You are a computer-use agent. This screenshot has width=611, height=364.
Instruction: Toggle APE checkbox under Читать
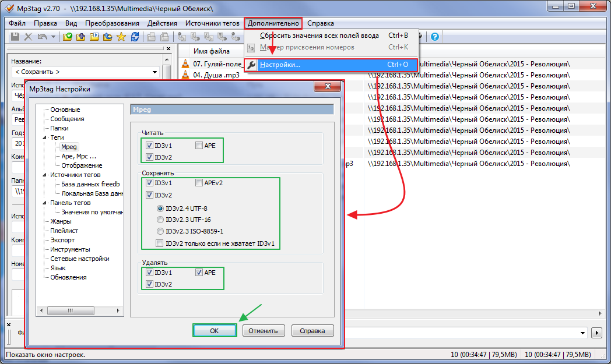point(199,145)
